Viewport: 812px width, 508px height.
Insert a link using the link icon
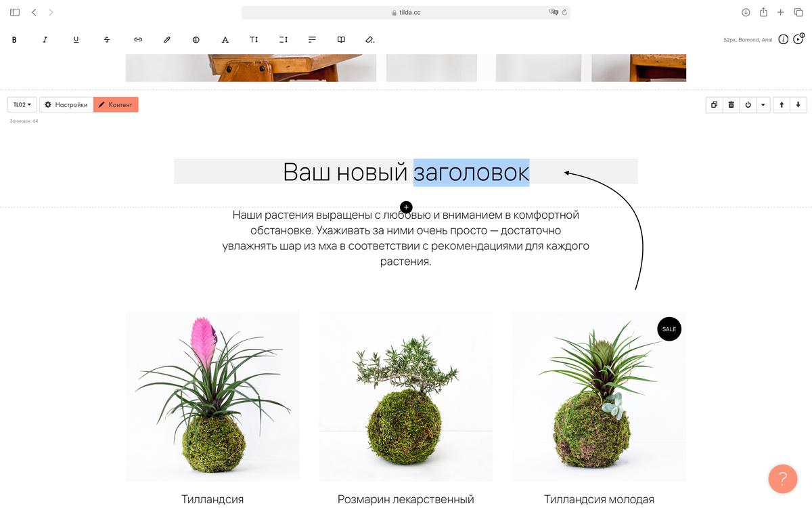pyautogui.click(x=137, y=39)
